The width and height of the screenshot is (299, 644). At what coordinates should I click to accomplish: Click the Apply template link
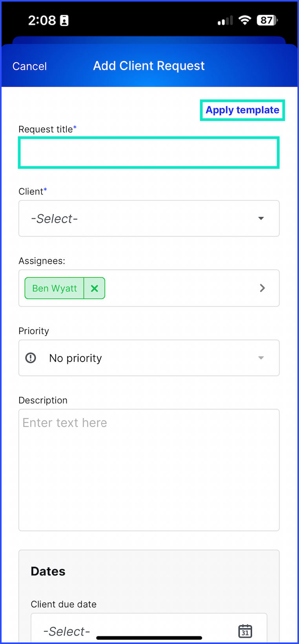242,110
